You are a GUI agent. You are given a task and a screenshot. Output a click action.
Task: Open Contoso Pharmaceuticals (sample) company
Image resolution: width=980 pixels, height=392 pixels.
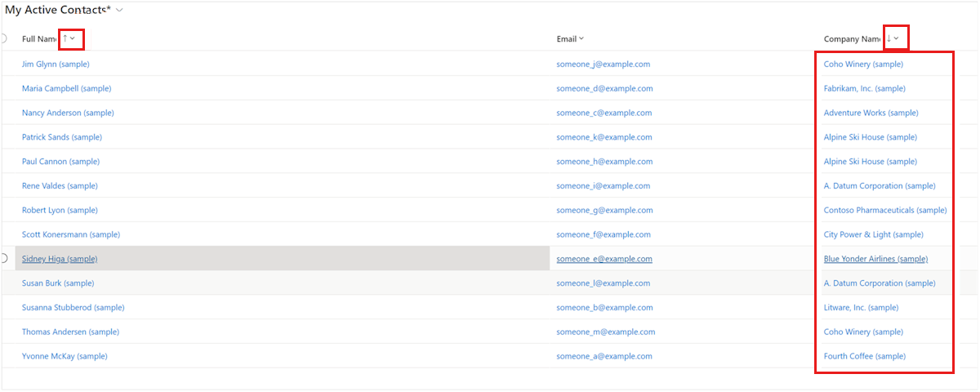tap(885, 210)
